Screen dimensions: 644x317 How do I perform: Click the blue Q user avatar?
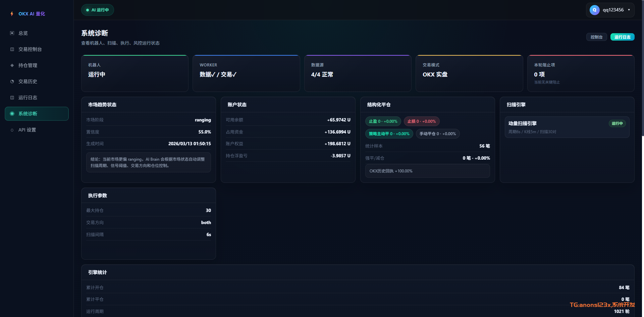[x=594, y=10]
